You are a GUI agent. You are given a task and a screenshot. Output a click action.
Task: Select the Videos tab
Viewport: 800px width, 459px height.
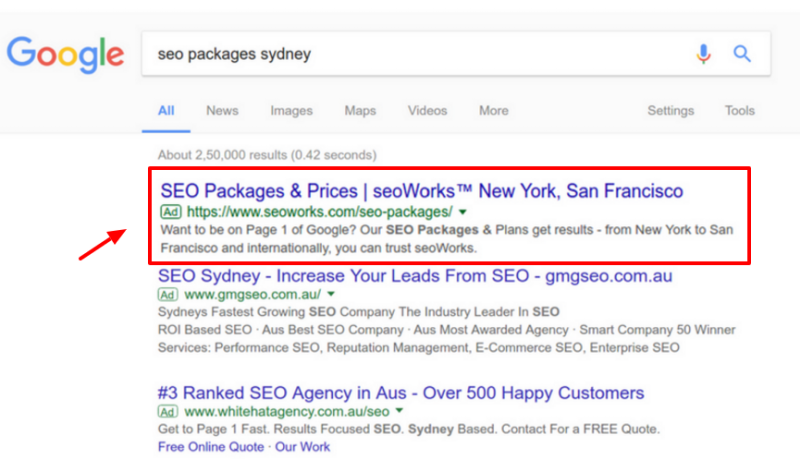(x=427, y=111)
